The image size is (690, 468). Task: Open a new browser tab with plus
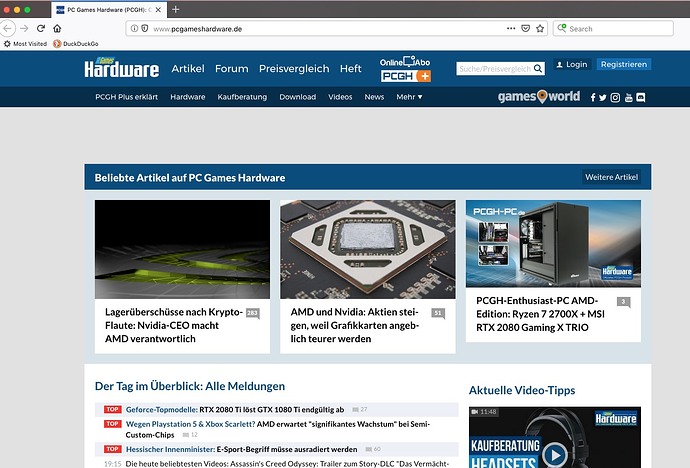(x=175, y=9)
